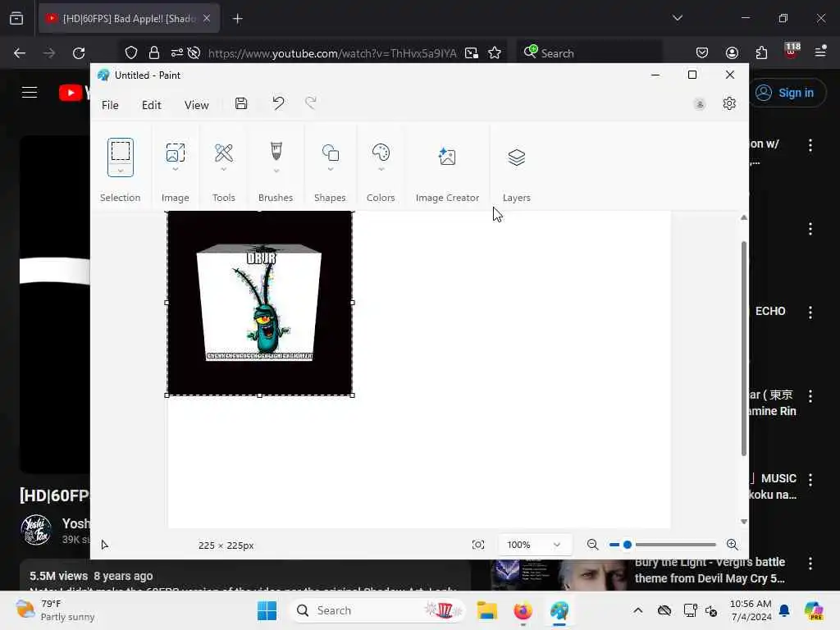Open the Firefox application menu
840x630 pixels.
(x=820, y=52)
